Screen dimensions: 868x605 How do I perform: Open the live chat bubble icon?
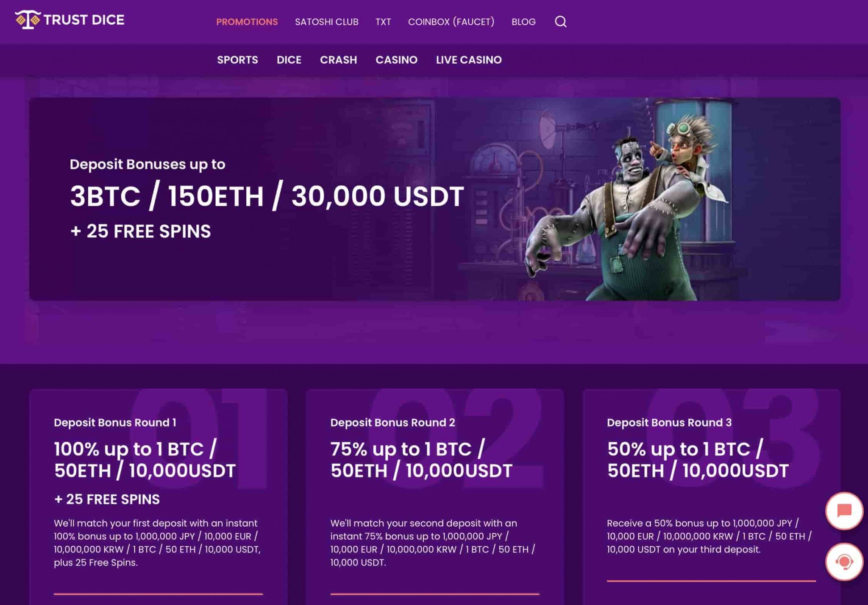coord(844,511)
